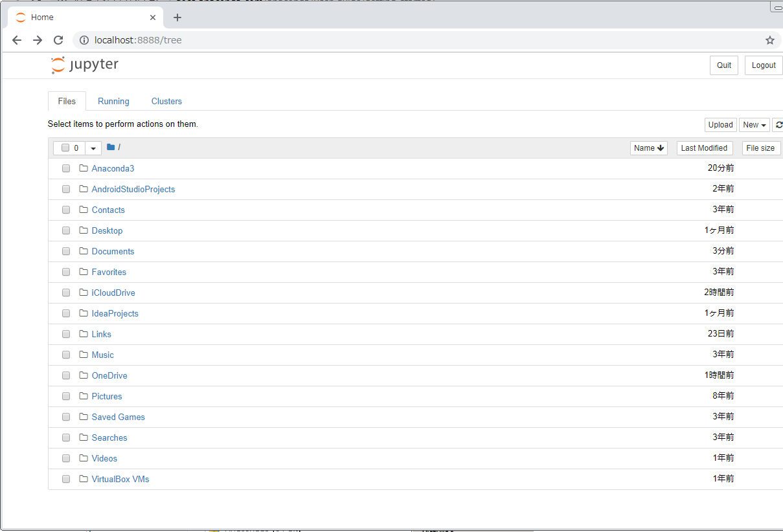Sort by Name column
This screenshot has width=783, height=532.
click(649, 148)
